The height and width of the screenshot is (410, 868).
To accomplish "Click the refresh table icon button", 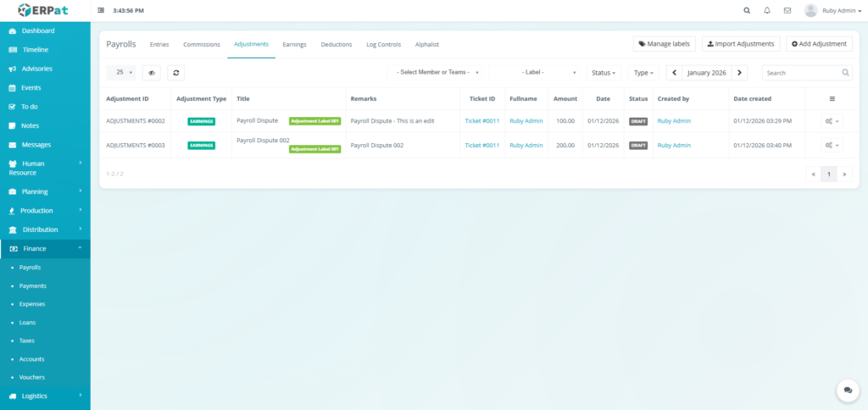I will [175, 73].
